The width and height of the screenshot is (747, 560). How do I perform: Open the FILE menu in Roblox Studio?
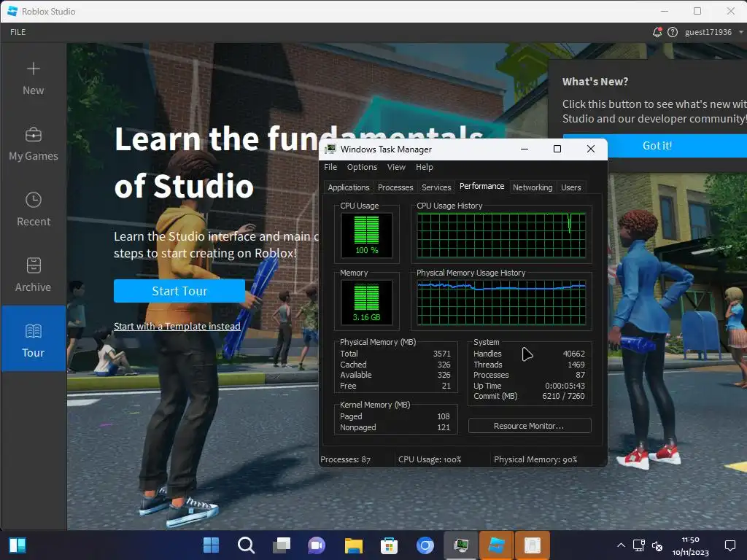18,32
